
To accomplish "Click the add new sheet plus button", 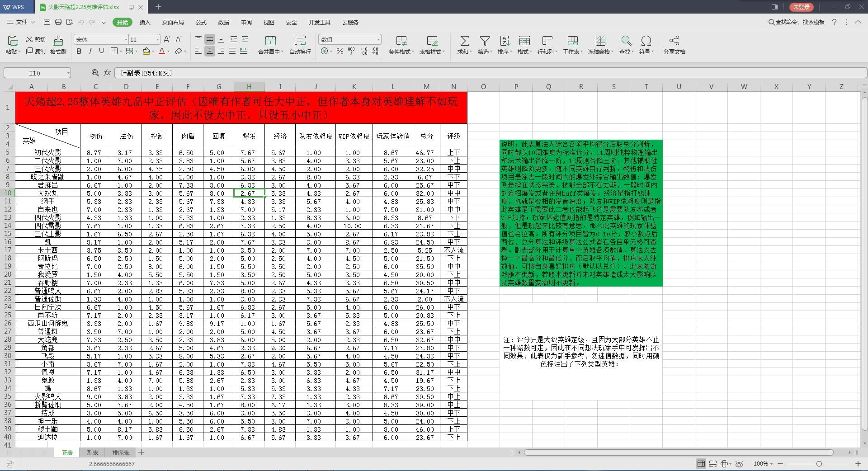I will (141, 452).
